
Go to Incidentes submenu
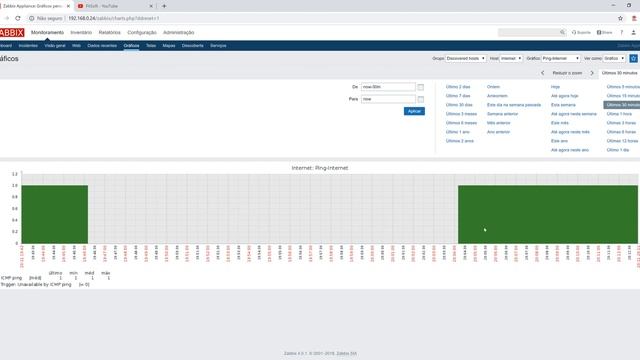pos(28,46)
